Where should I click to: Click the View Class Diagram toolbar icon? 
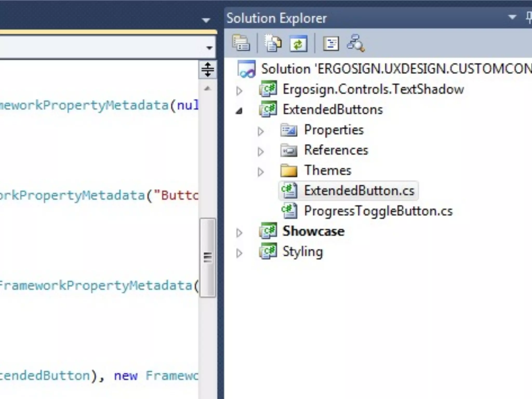356,43
